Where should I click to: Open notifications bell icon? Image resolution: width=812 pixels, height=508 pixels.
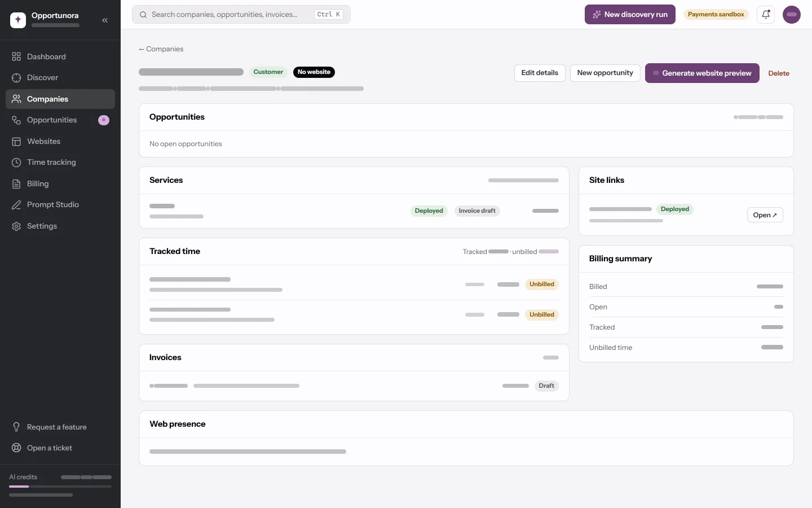click(x=766, y=15)
